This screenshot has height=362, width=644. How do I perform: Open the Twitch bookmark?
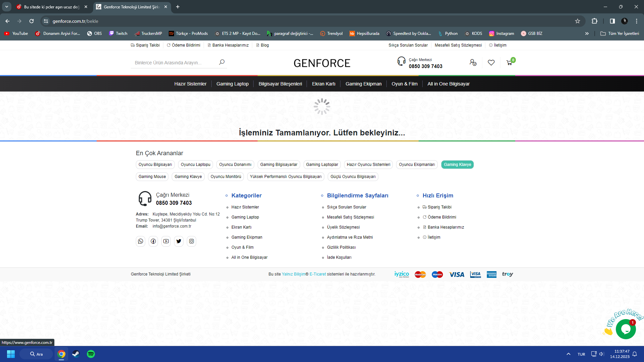tap(118, 34)
